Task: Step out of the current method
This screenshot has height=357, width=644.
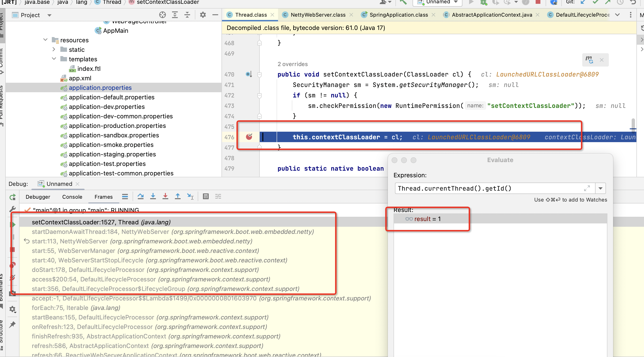Action: pyautogui.click(x=178, y=196)
